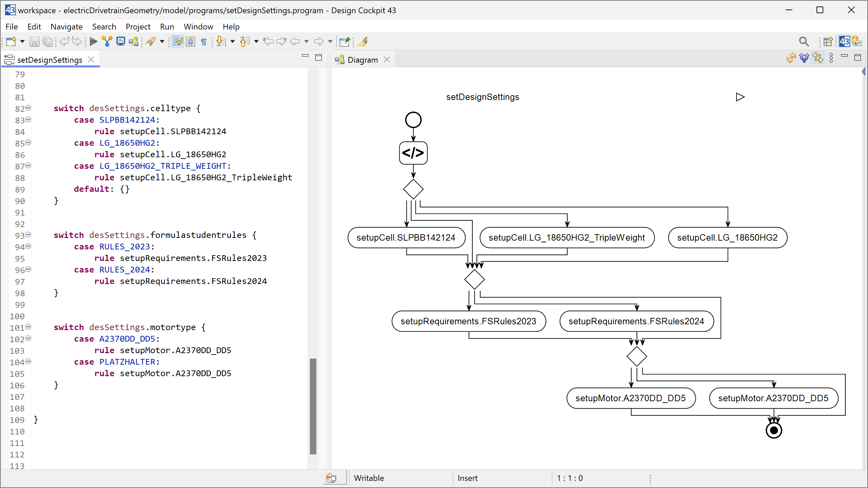
Task: Open the Back history dropdown arrow
Action: [x=307, y=41]
